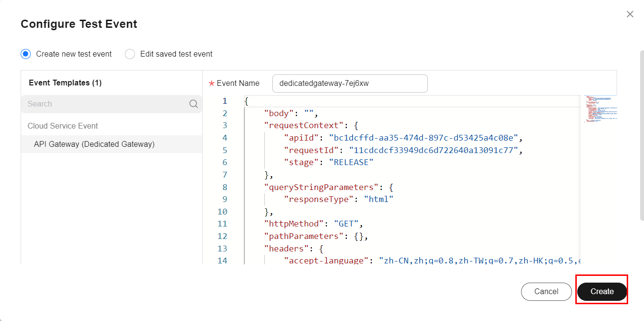Click the code minimap preview
This screenshot has width=644, height=321.
(600, 109)
